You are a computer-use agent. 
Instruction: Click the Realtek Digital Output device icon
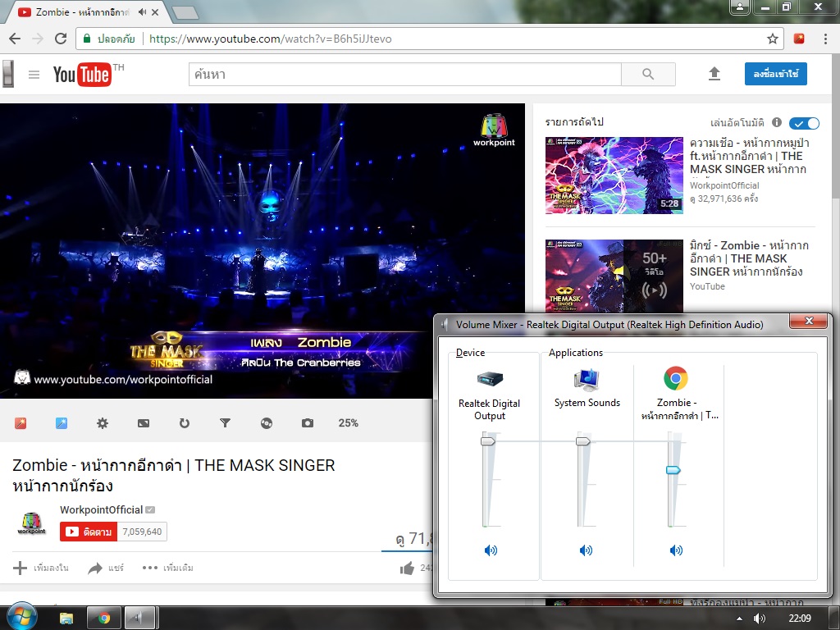[x=490, y=379]
